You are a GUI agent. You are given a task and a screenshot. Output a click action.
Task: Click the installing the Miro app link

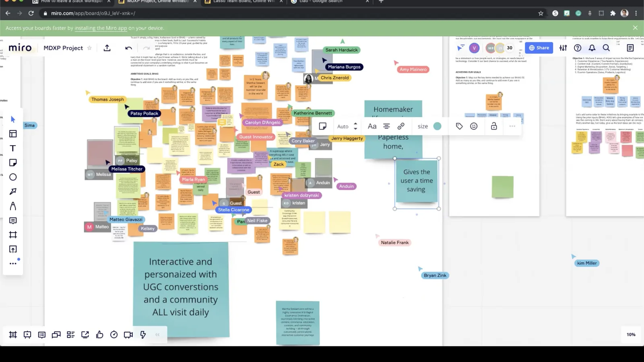coord(101,28)
